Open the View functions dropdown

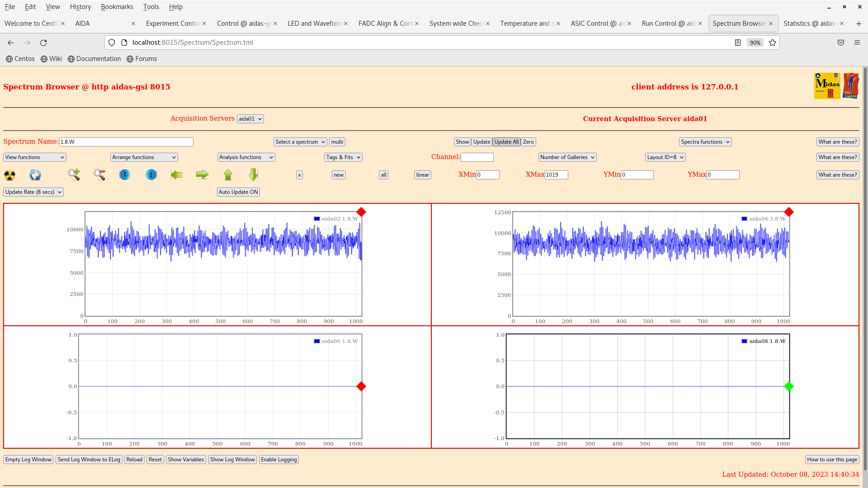click(x=35, y=157)
